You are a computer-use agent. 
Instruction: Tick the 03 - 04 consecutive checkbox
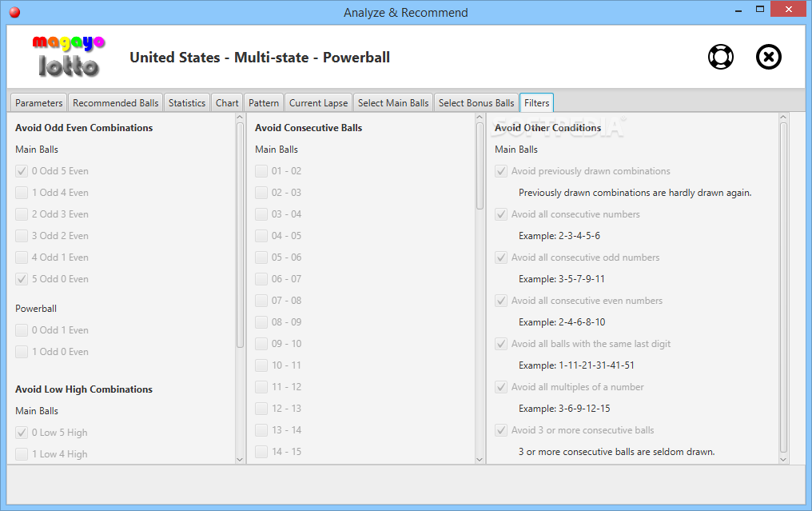coord(261,214)
